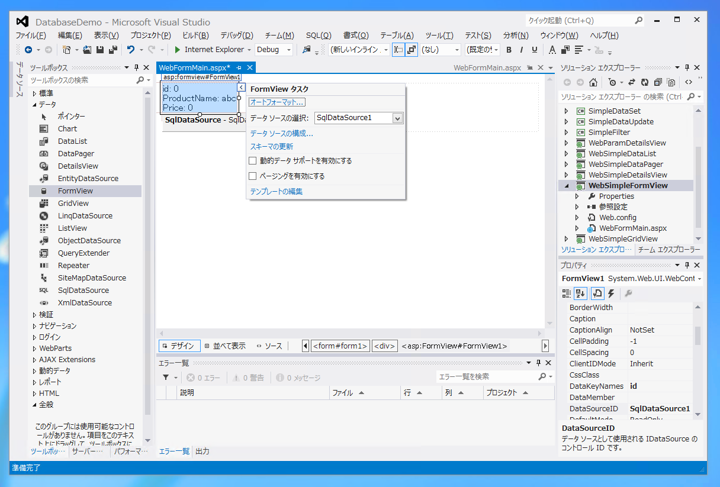Switch to the チーム エクスプローラー tab

pyautogui.click(x=669, y=250)
